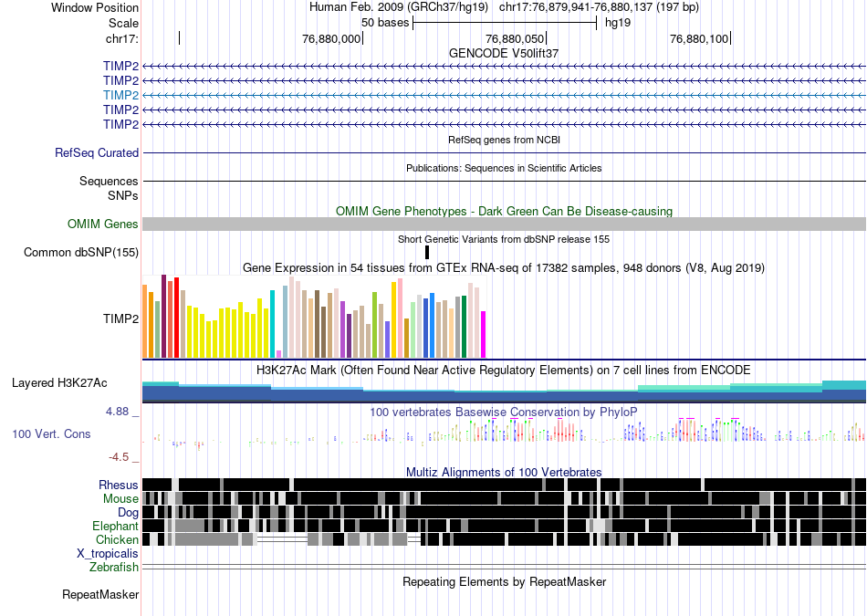Screen dimensions: 867x616
Task: Click the RefSeq Curated track label
Action: (x=97, y=152)
